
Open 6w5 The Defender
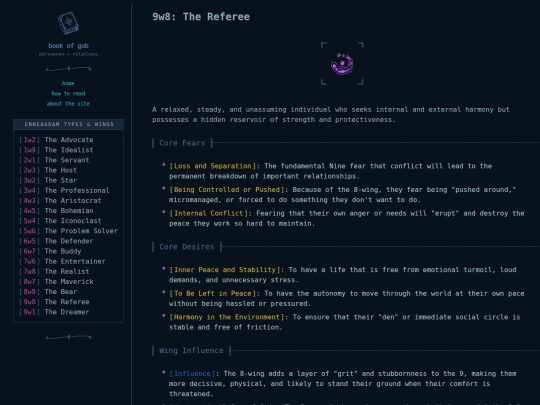pos(56,241)
